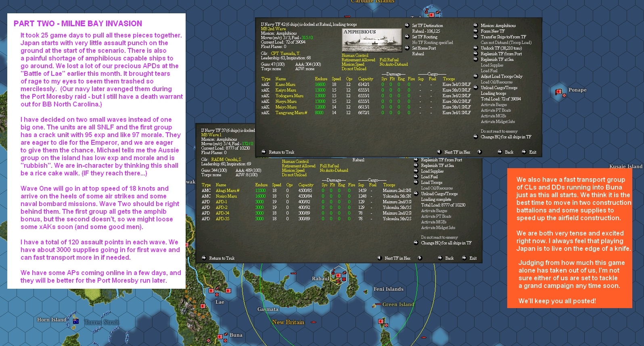Click the Back arrow in TF 42 panel
This screenshot has height=346, width=644.
[x=500, y=152]
